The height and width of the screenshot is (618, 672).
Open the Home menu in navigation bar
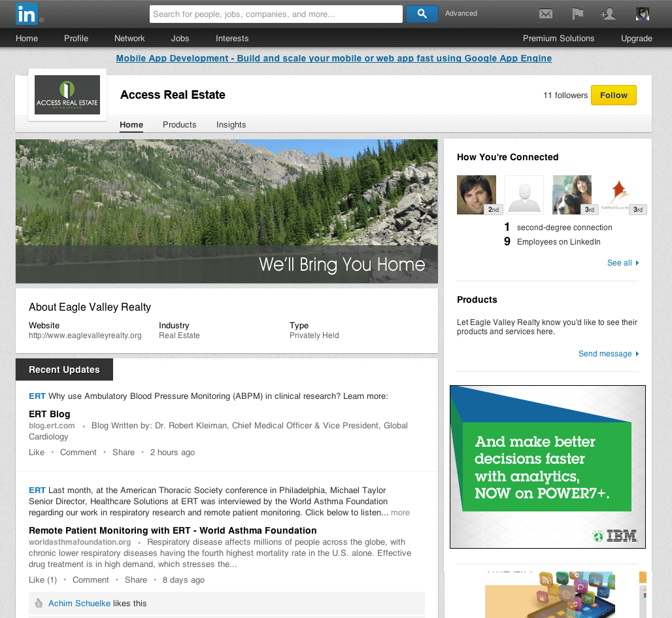pos(27,38)
